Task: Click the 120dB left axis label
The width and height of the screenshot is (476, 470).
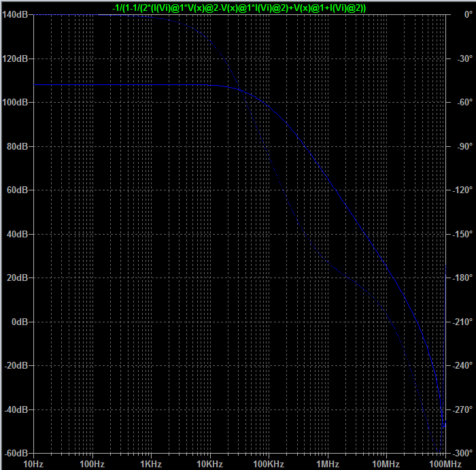Action: coord(15,58)
